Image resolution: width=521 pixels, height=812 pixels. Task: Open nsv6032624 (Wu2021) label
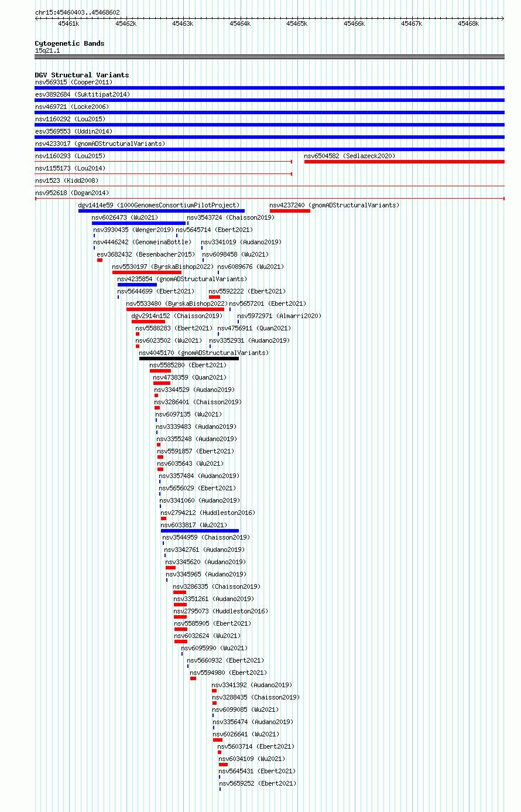tap(207, 636)
